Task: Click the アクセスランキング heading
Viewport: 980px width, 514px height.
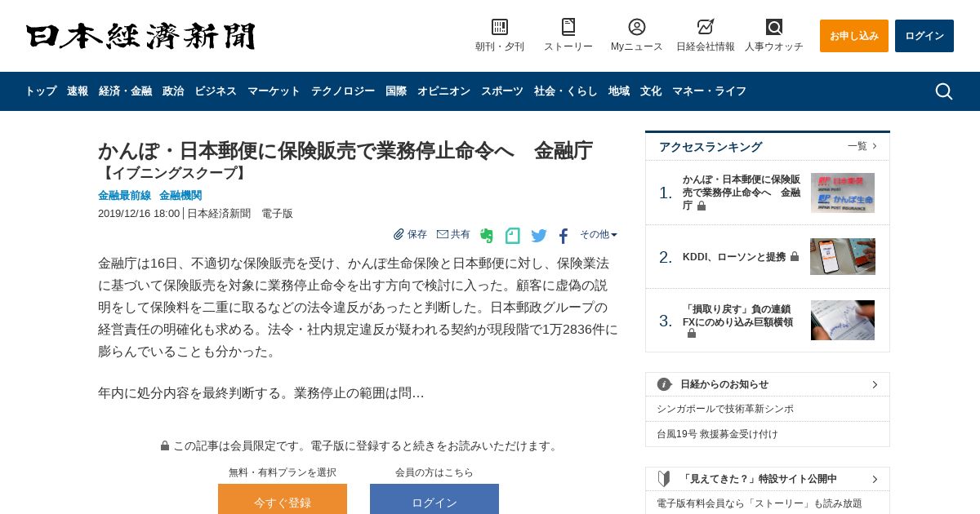Action: coord(710,147)
